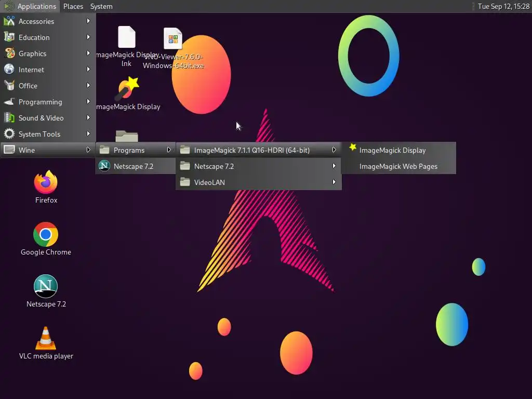Click the VideoLAN folder icon
The image size is (532, 399).
185,182
